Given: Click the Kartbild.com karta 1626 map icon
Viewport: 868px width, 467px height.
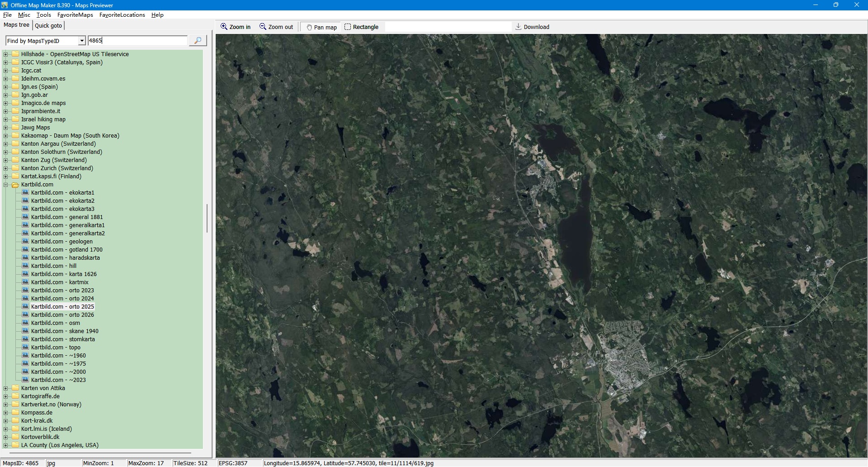Looking at the screenshot, I should point(25,274).
